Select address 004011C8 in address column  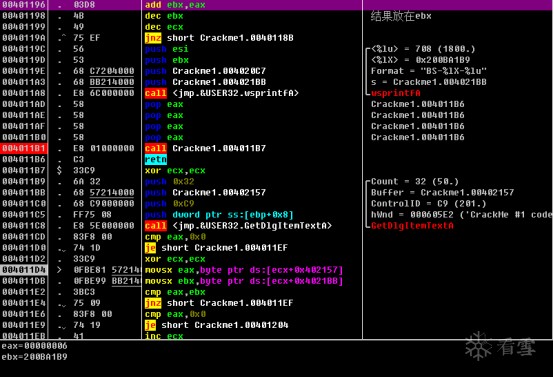coord(24,226)
